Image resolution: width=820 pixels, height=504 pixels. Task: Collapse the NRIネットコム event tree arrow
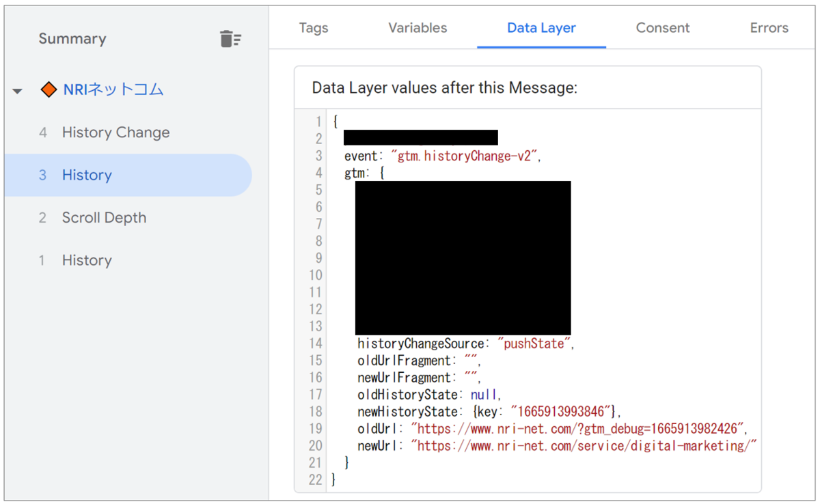pyautogui.click(x=18, y=91)
